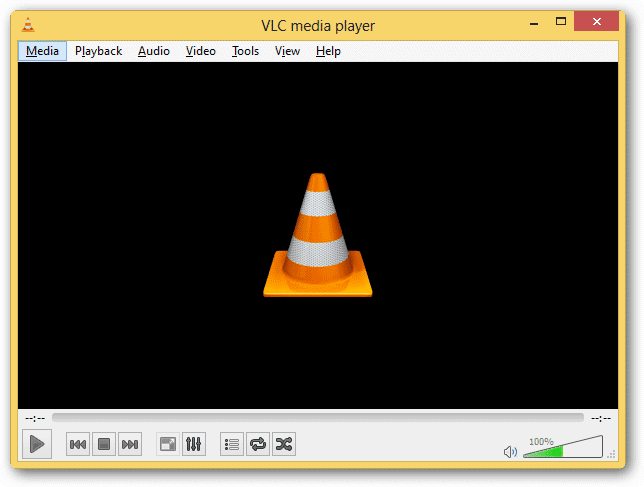Show extended settings equalizer icon

pyautogui.click(x=193, y=444)
